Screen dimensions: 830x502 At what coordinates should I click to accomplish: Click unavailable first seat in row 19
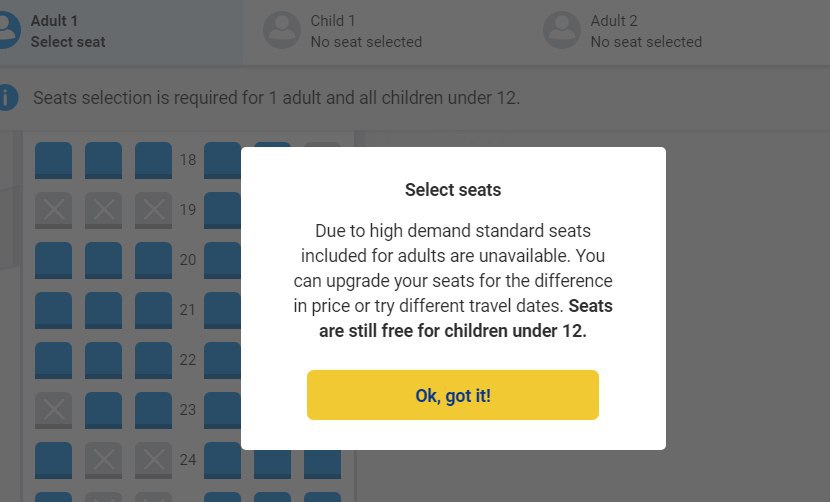[53, 210]
